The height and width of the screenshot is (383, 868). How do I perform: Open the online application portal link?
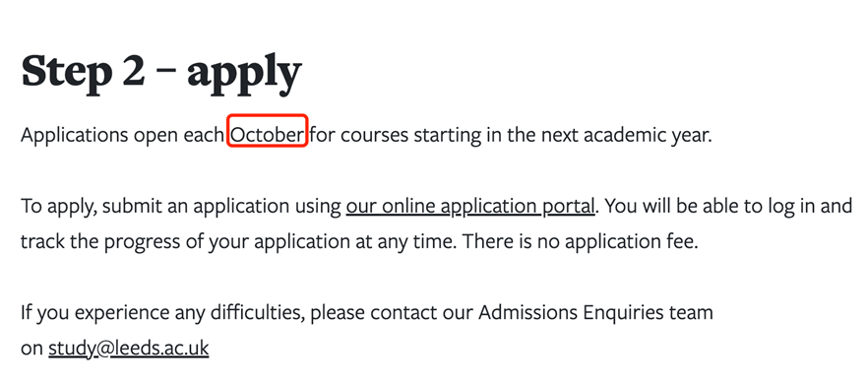[x=470, y=206]
